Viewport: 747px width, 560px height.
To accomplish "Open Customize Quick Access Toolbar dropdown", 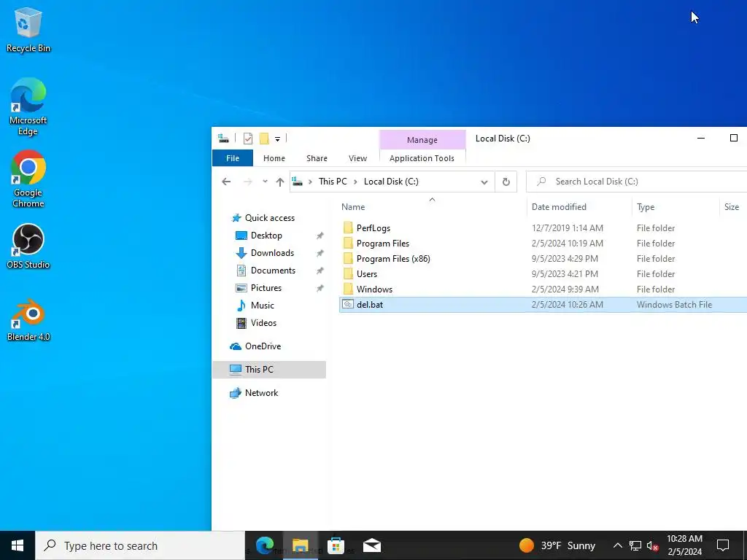I will pos(277,139).
